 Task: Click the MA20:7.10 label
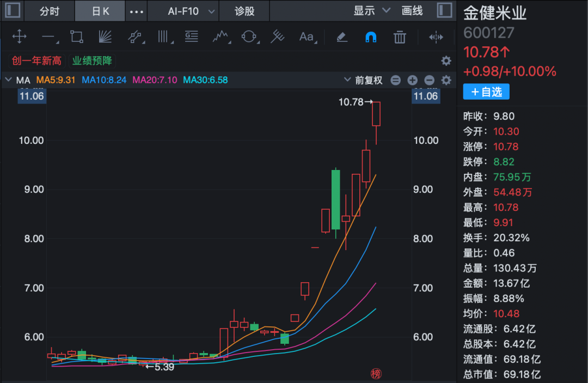click(x=155, y=80)
